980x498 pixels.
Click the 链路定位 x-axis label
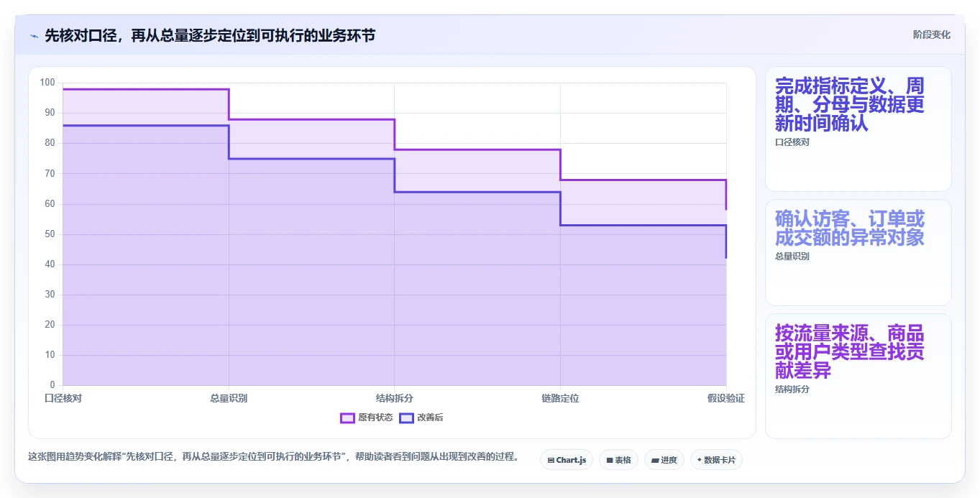[560, 398]
